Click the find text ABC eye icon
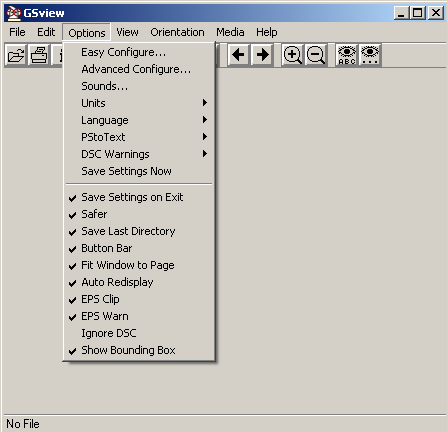Viewport: 447px width, 432px height. pyautogui.click(x=347, y=55)
